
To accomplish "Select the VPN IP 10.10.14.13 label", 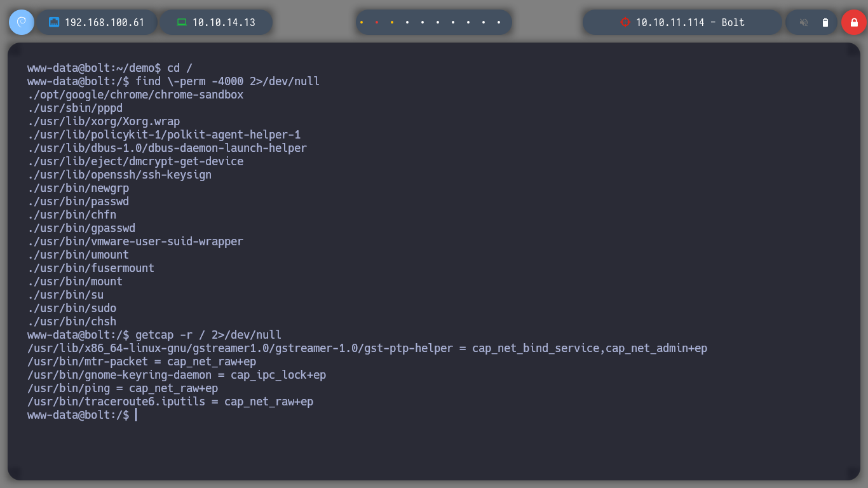I will pos(224,22).
